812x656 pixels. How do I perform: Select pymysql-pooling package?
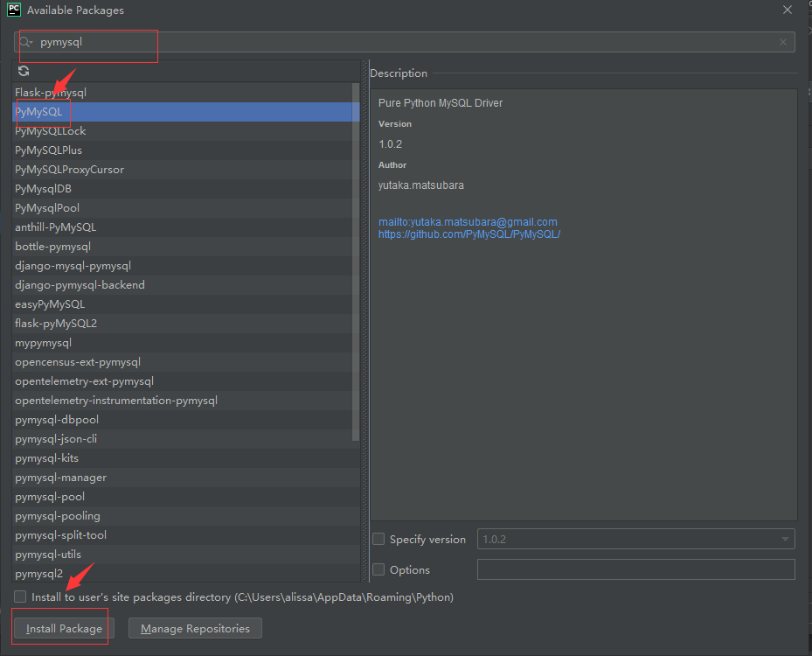click(x=186, y=515)
